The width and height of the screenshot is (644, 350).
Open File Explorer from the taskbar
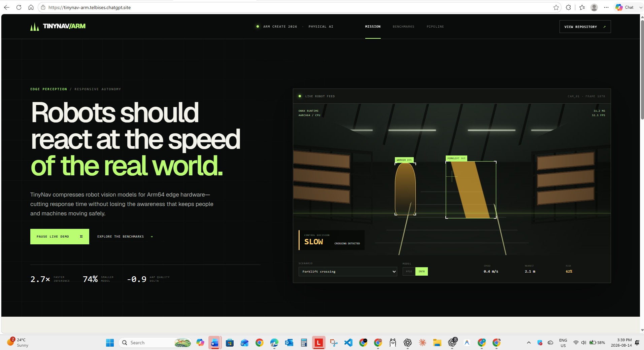[437, 343]
